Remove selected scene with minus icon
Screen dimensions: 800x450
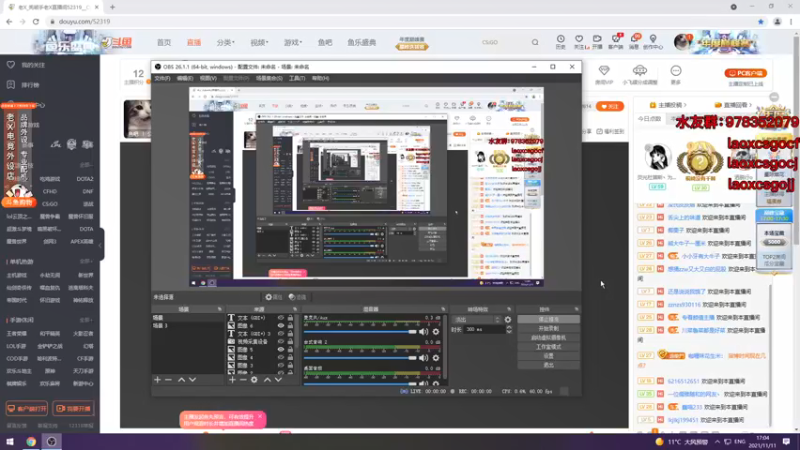168,380
